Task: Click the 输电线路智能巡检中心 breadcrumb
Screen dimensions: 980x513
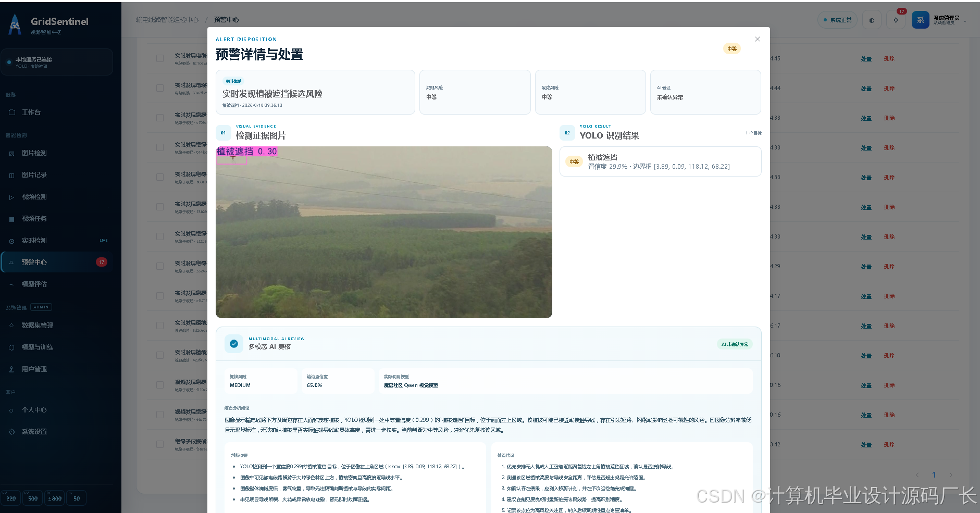Action: click(167, 20)
